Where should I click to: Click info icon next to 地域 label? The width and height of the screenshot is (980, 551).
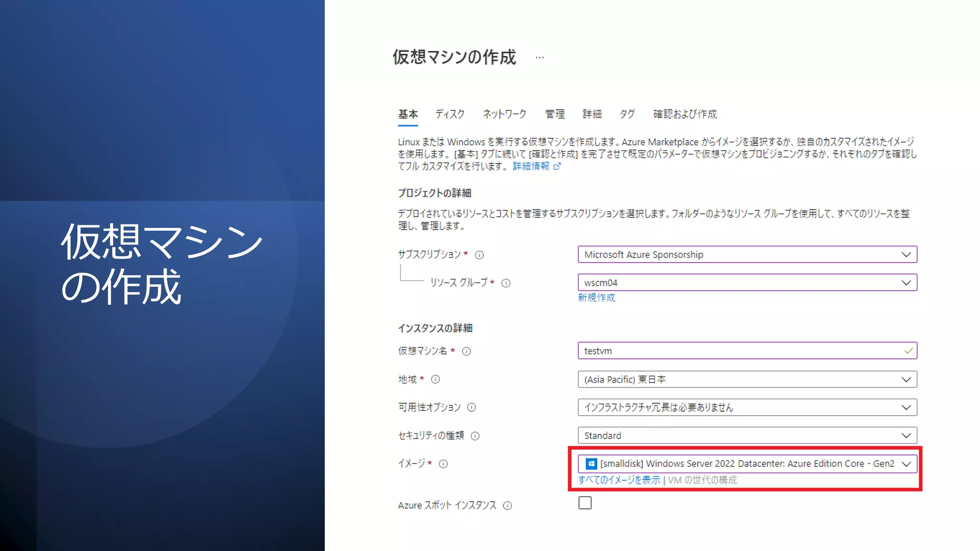[x=435, y=379]
